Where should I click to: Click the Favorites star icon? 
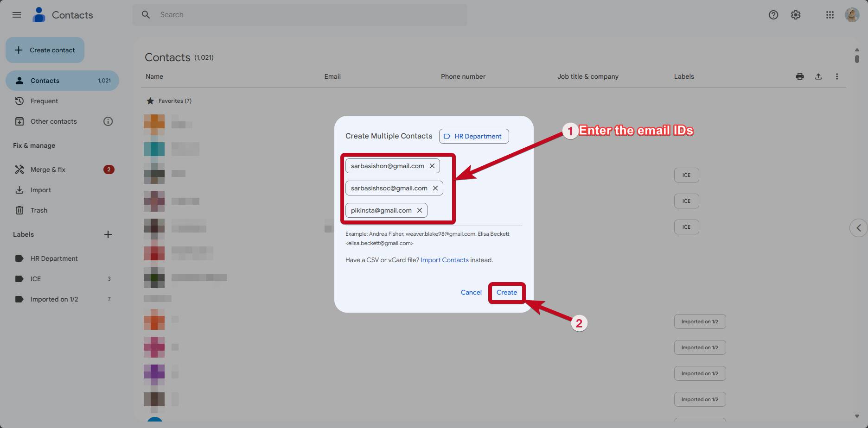(150, 101)
